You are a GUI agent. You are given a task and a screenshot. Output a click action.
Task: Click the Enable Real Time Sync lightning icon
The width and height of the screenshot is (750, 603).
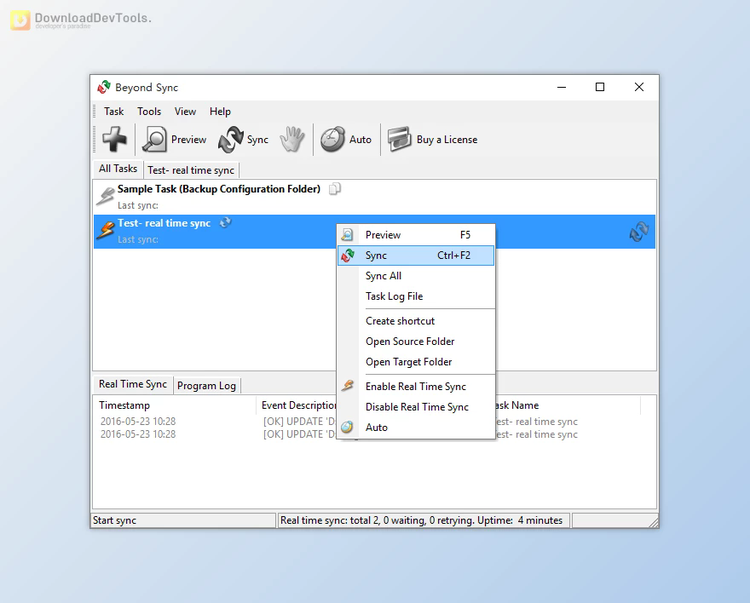(x=348, y=385)
